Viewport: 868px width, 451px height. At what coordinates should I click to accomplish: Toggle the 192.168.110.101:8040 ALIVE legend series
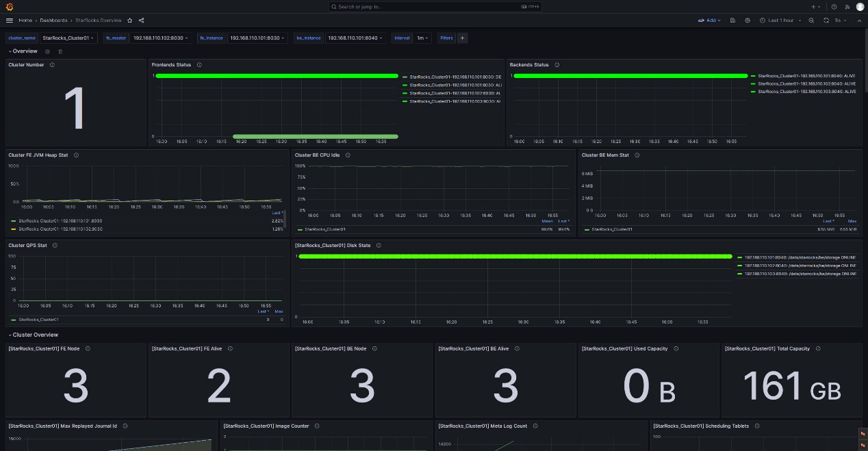click(x=806, y=76)
